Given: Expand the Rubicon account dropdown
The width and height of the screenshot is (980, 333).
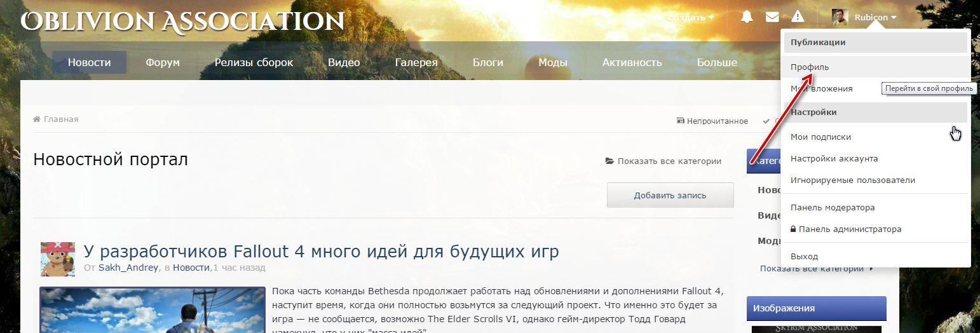Looking at the screenshot, I should (875, 17).
